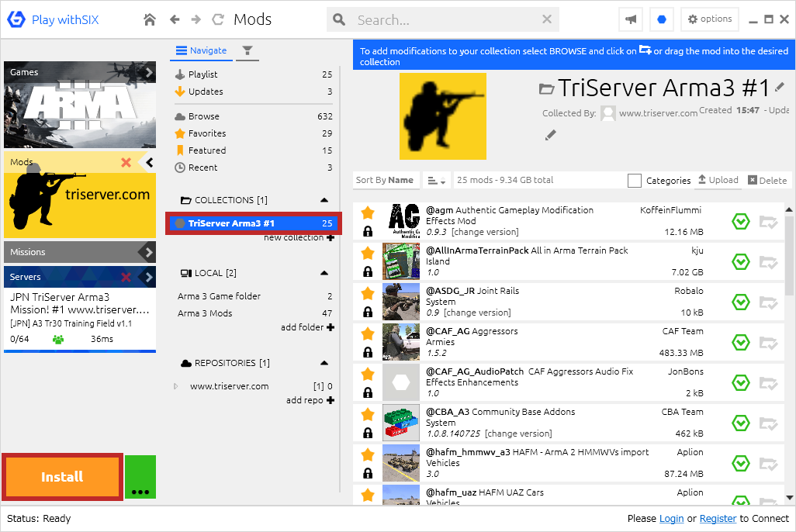The image size is (796, 532).
Task: Edit the collection description pencil icon
Action: [550, 135]
